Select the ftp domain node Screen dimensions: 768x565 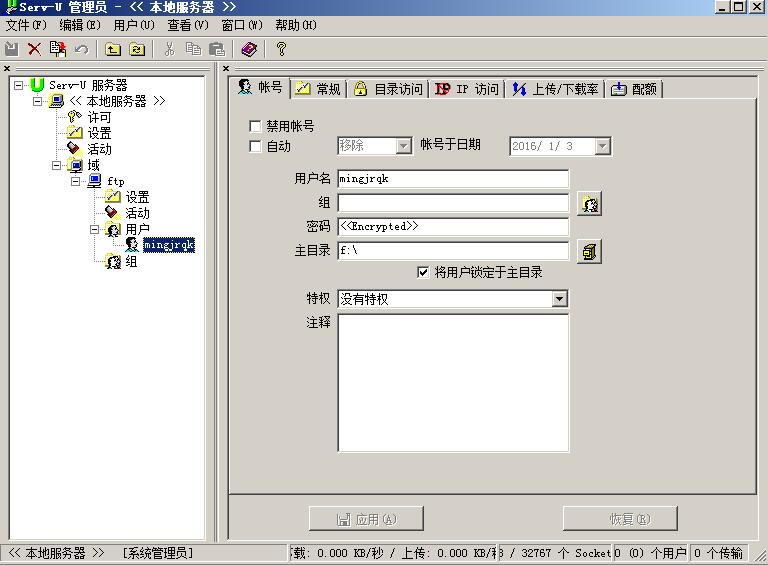[x=116, y=181]
